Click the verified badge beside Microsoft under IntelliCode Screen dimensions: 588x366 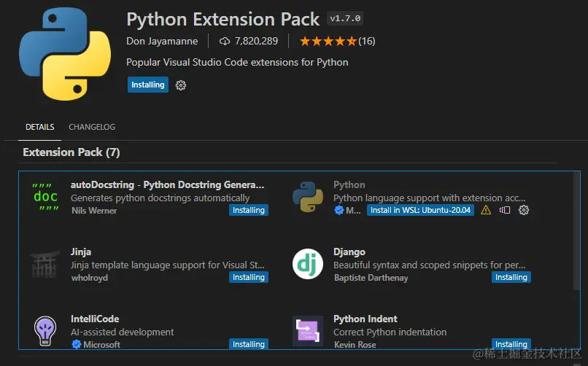click(x=76, y=344)
